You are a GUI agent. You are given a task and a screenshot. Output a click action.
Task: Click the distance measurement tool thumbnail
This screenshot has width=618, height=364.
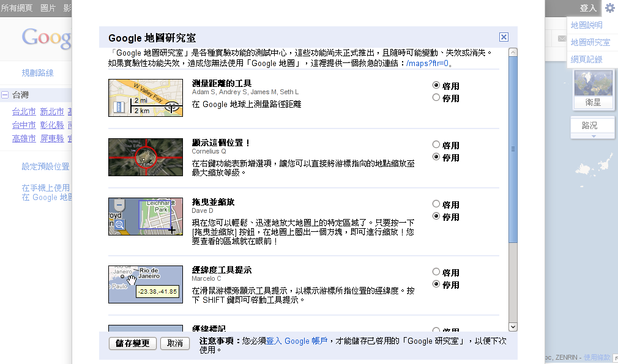[x=146, y=98]
